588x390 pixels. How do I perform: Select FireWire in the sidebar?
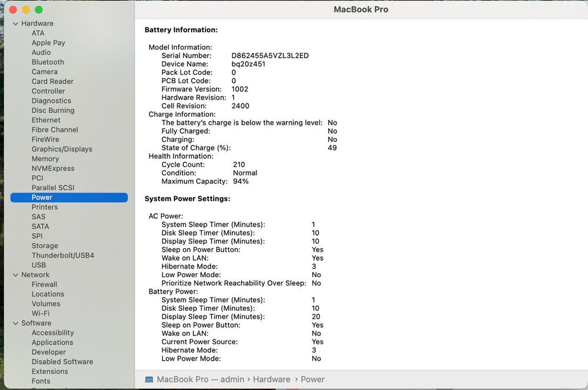[45, 139]
